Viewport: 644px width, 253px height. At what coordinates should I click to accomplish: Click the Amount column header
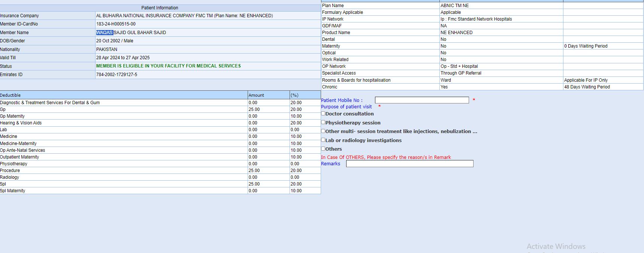256,95
